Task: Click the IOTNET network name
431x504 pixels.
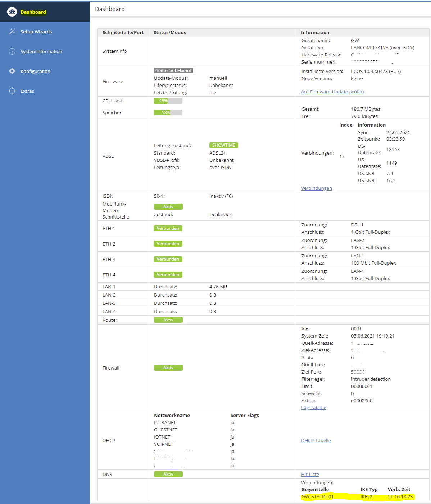Action: 162,437
